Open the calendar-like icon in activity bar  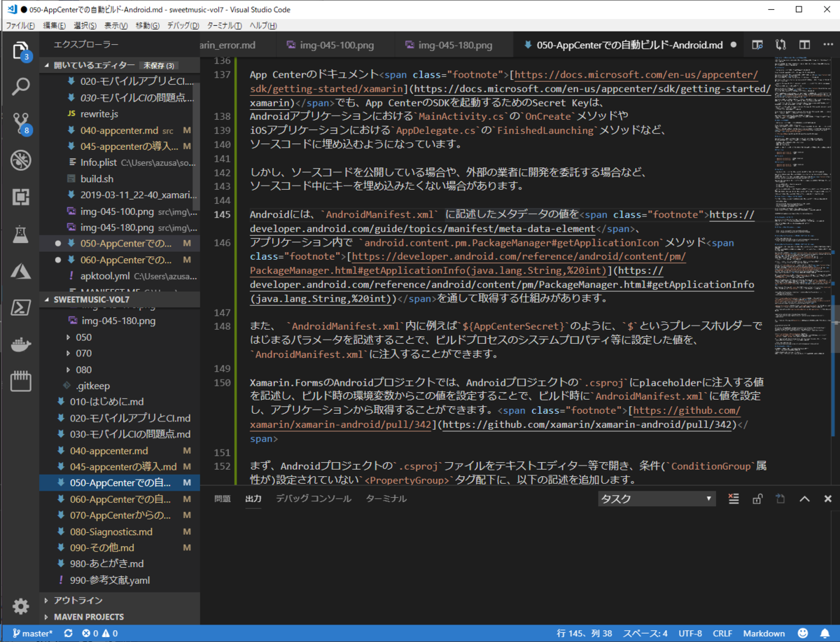(x=20, y=380)
